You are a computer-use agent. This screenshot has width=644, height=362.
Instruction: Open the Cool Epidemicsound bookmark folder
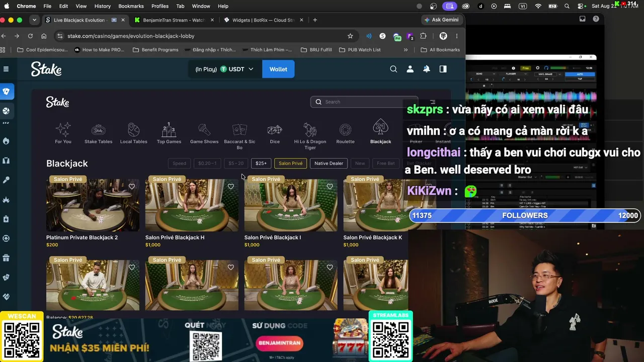tap(42, 50)
